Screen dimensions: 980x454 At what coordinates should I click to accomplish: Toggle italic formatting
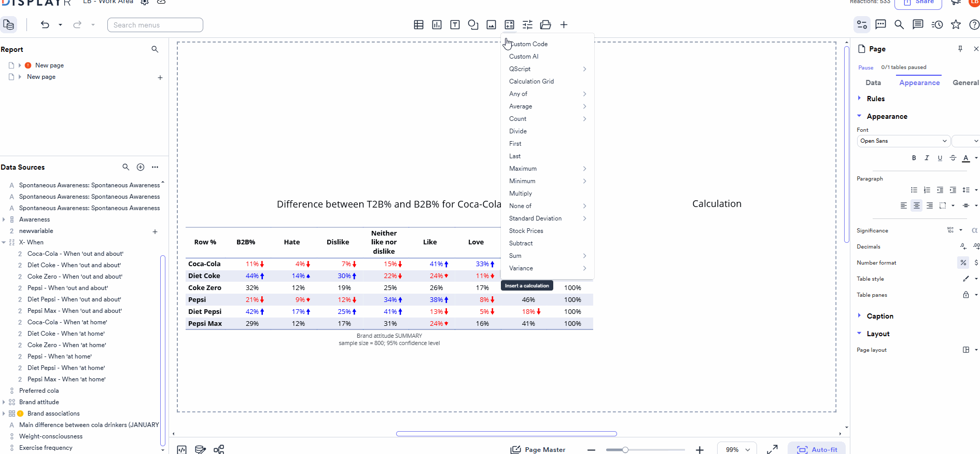(927, 158)
